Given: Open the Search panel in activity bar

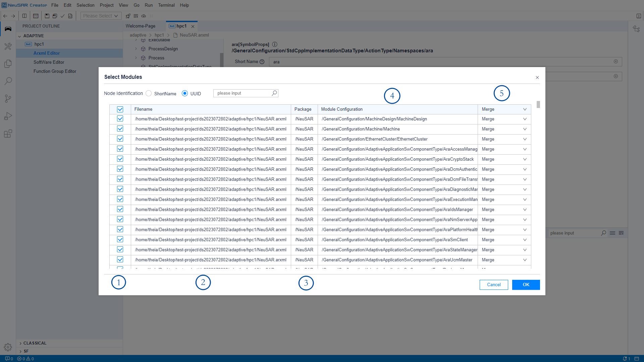Looking at the screenshot, I should pos(8,81).
